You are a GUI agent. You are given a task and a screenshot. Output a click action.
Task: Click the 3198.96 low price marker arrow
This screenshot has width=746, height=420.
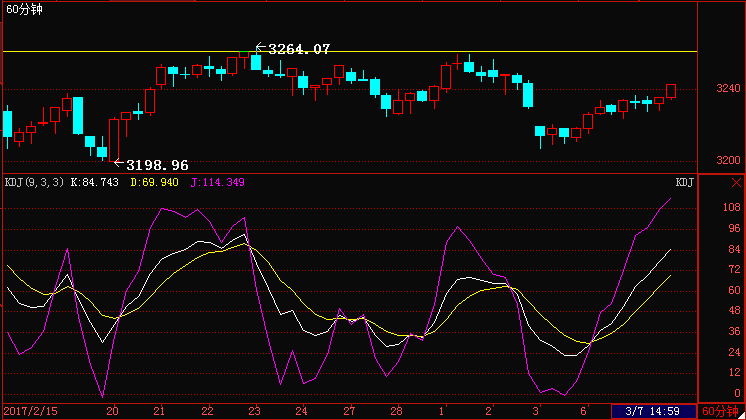point(119,163)
